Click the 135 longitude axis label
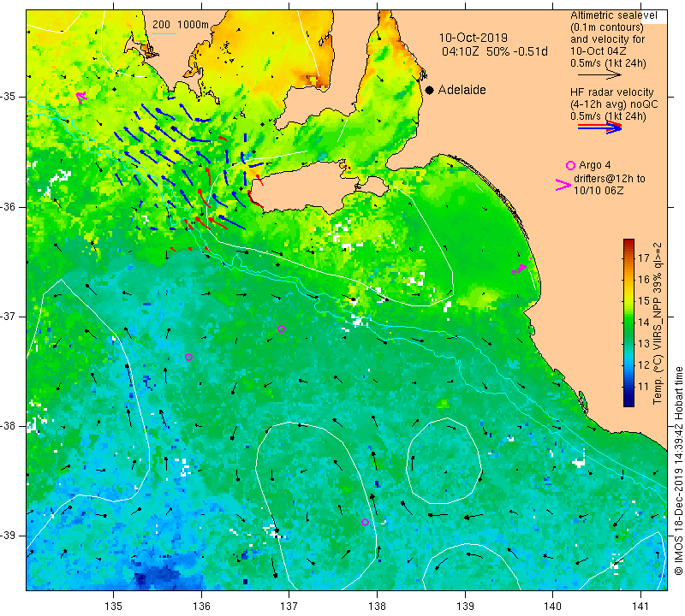This screenshot has width=685, height=616. [114, 607]
